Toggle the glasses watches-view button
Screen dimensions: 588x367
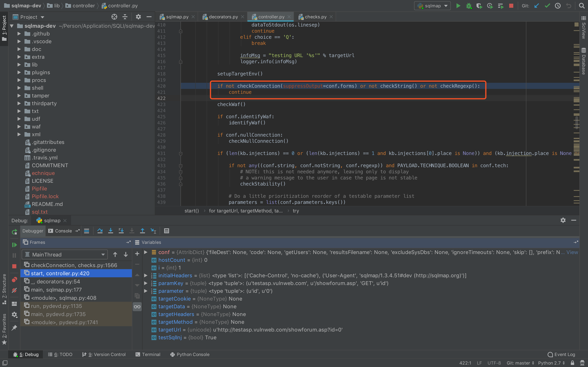tap(137, 307)
